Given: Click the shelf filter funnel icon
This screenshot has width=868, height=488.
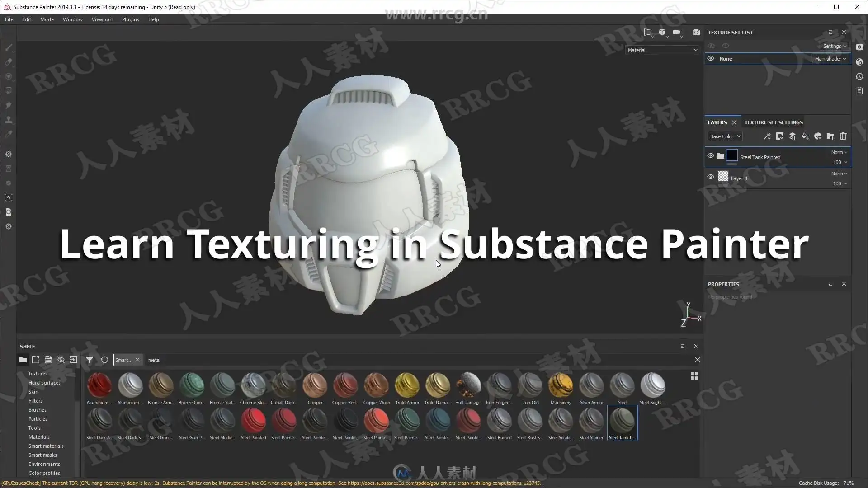Looking at the screenshot, I should pyautogui.click(x=90, y=360).
